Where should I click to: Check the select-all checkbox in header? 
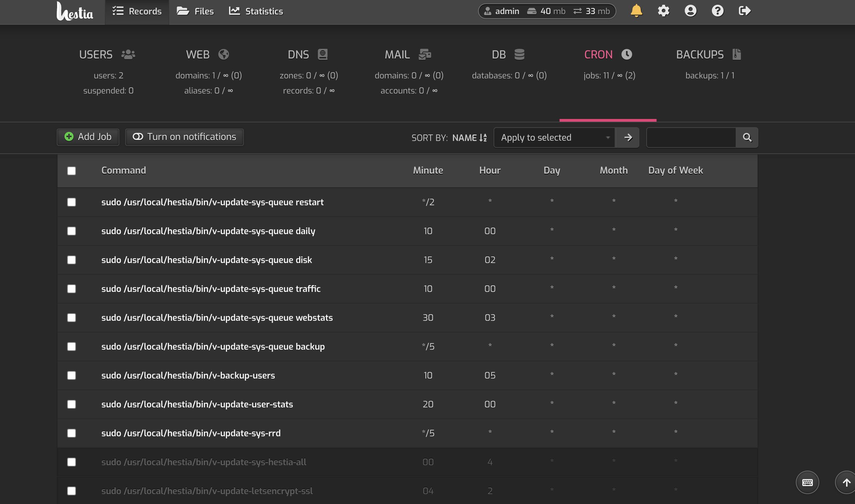pyautogui.click(x=72, y=171)
